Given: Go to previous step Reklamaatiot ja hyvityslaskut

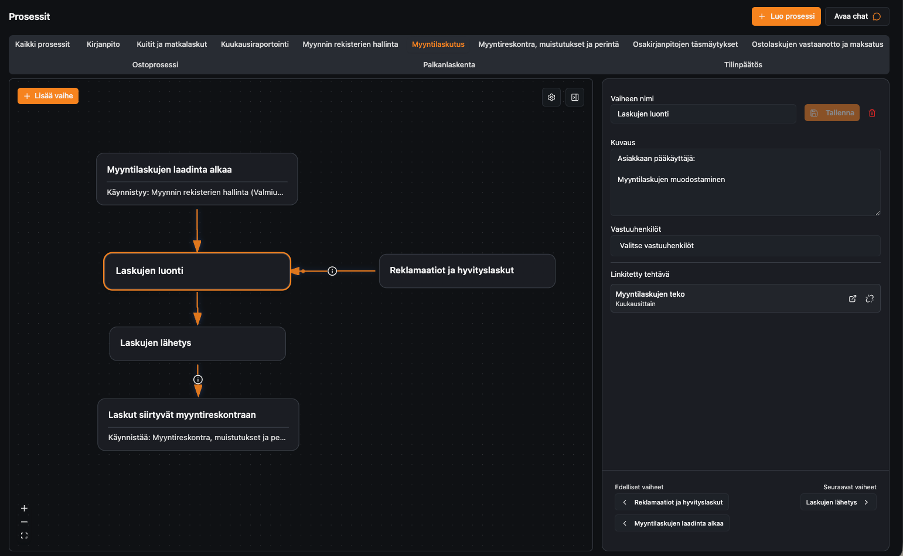Looking at the screenshot, I should tap(672, 502).
